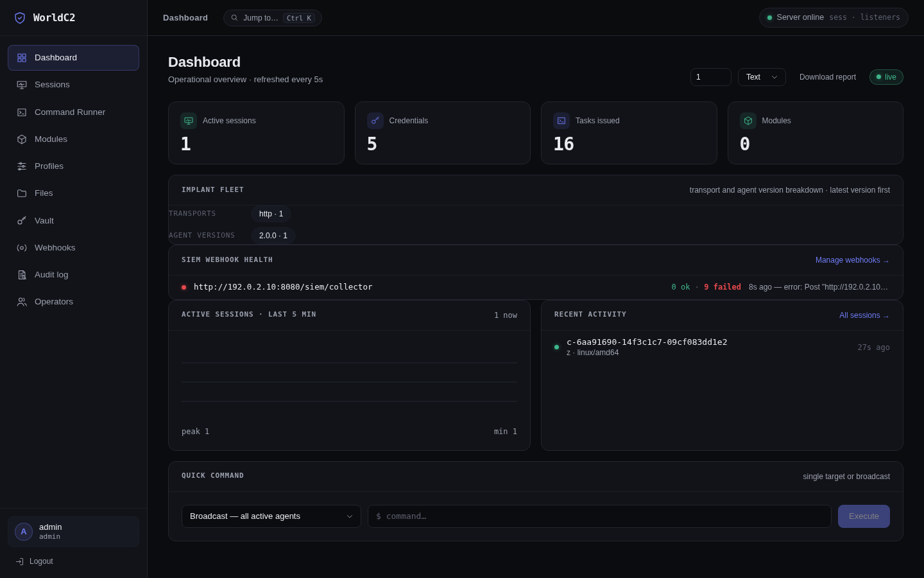The height and width of the screenshot is (578, 924).
Task: Click the Logout arrow icon
Action: [20, 561]
